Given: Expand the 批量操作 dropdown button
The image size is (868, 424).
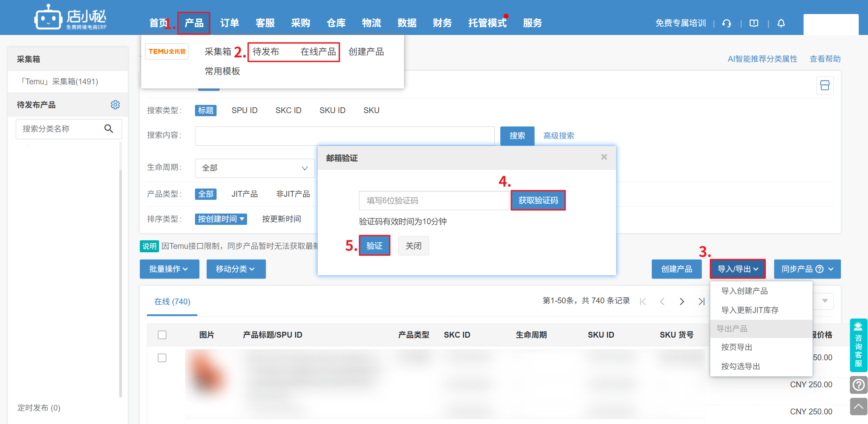Looking at the screenshot, I should 169,269.
